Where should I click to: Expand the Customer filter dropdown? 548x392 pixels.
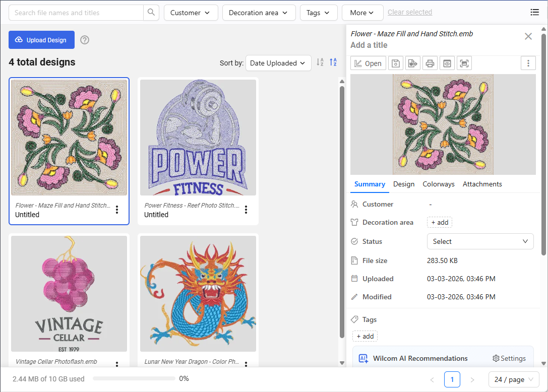tap(191, 13)
